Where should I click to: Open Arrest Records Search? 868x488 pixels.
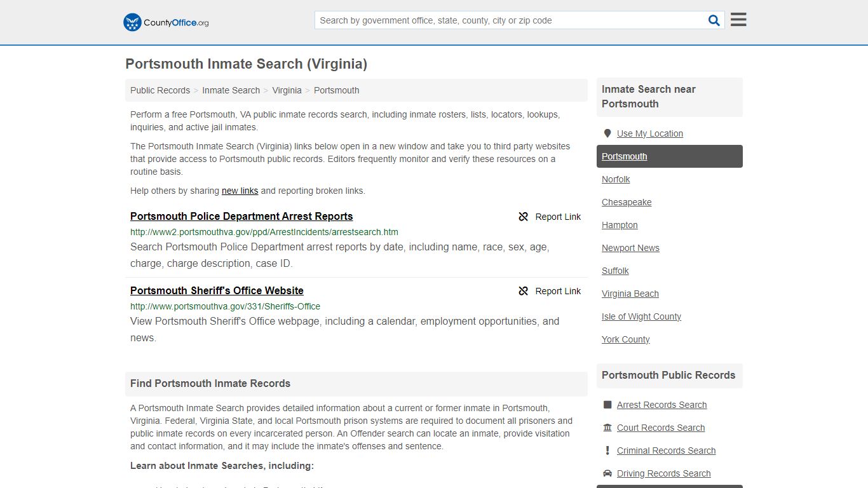pyautogui.click(x=661, y=405)
